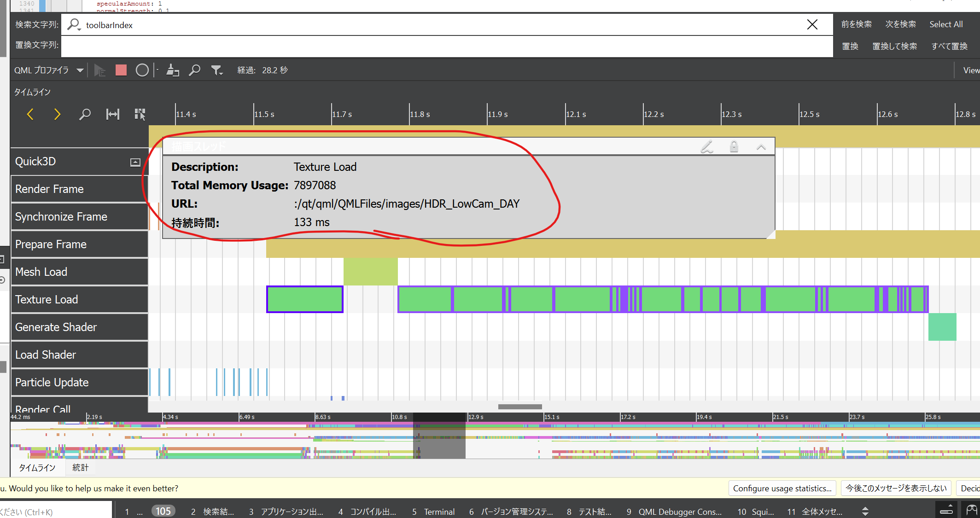This screenshot has width=980, height=518.
Task: Click すべて置換 replace all button
Action: coord(949,47)
